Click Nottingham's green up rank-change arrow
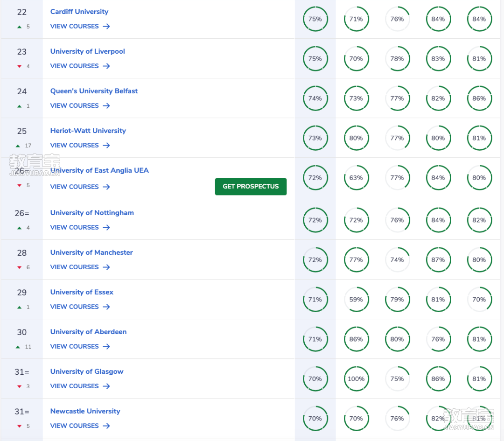The height and width of the screenshot is (441, 504). pyautogui.click(x=19, y=228)
